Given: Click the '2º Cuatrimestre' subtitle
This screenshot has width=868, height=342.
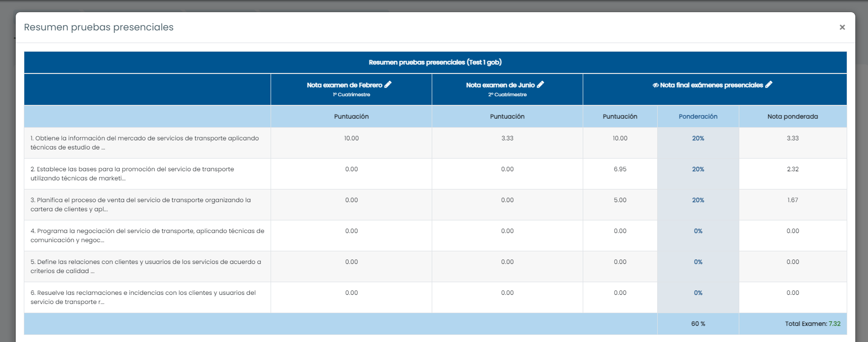Looking at the screenshot, I should coord(507,95).
